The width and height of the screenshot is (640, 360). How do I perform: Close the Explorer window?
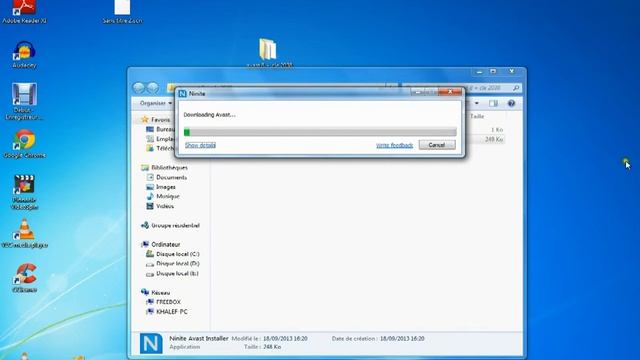coord(511,72)
